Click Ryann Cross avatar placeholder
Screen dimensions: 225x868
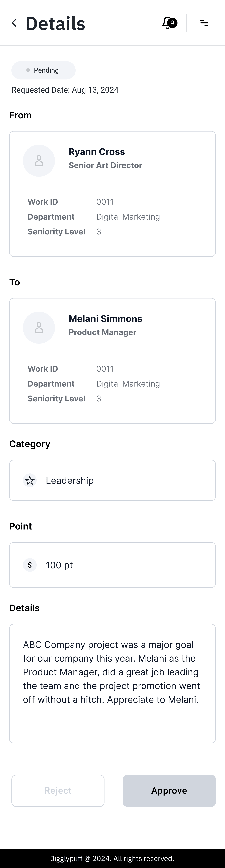(x=39, y=161)
